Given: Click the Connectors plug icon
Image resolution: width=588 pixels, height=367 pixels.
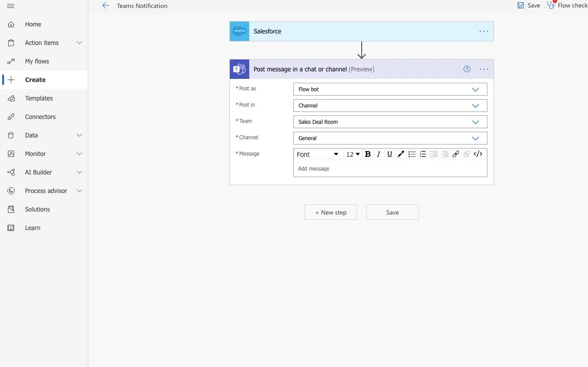Looking at the screenshot, I should coord(11,117).
